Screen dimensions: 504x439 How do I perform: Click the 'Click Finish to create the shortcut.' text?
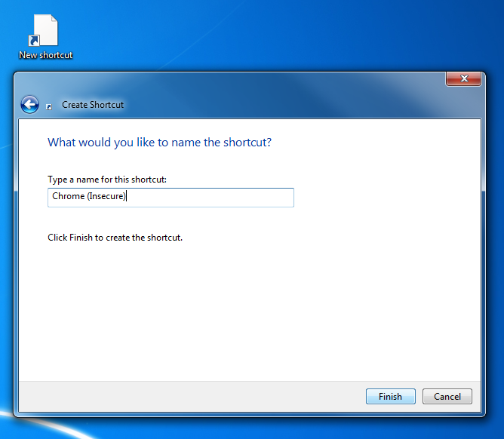pyautogui.click(x=115, y=238)
